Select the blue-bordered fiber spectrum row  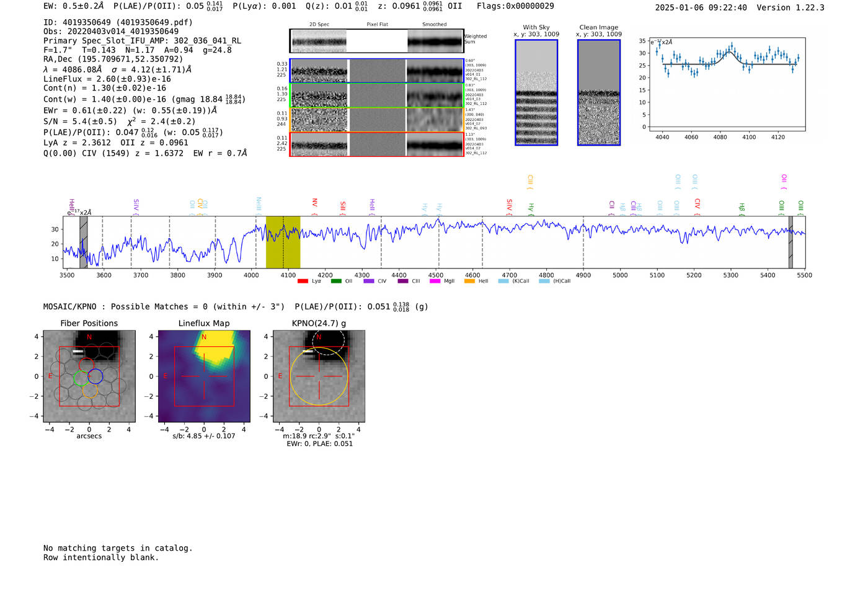click(x=377, y=71)
